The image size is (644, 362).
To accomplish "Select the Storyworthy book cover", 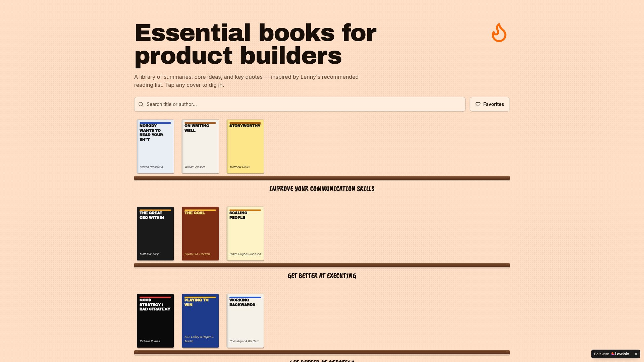I will (245, 146).
